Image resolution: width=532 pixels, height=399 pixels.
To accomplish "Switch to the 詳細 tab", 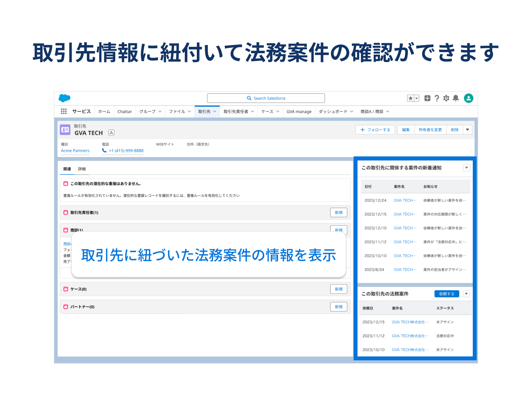I will coord(82,169).
